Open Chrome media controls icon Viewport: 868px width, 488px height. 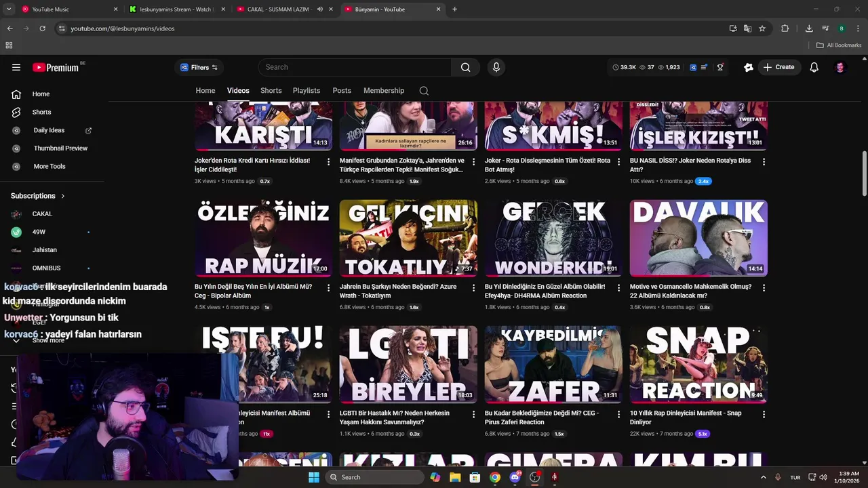[x=825, y=28]
